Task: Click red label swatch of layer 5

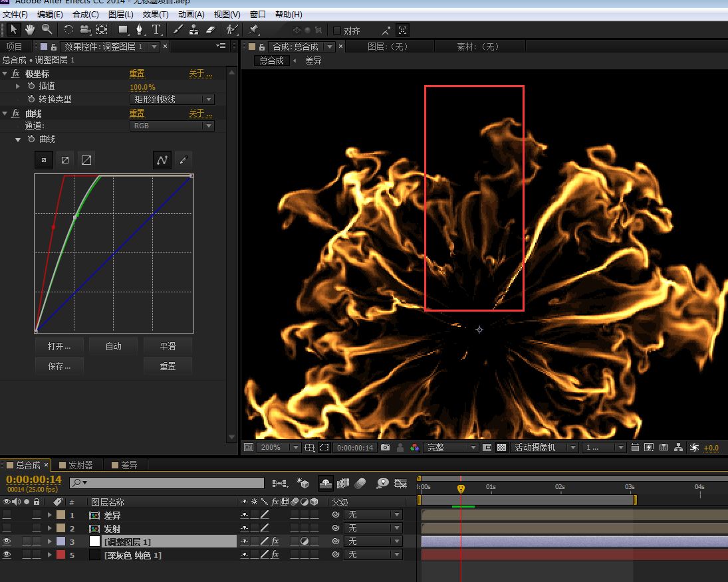Action: pyautogui.click(x=61, y=555)
